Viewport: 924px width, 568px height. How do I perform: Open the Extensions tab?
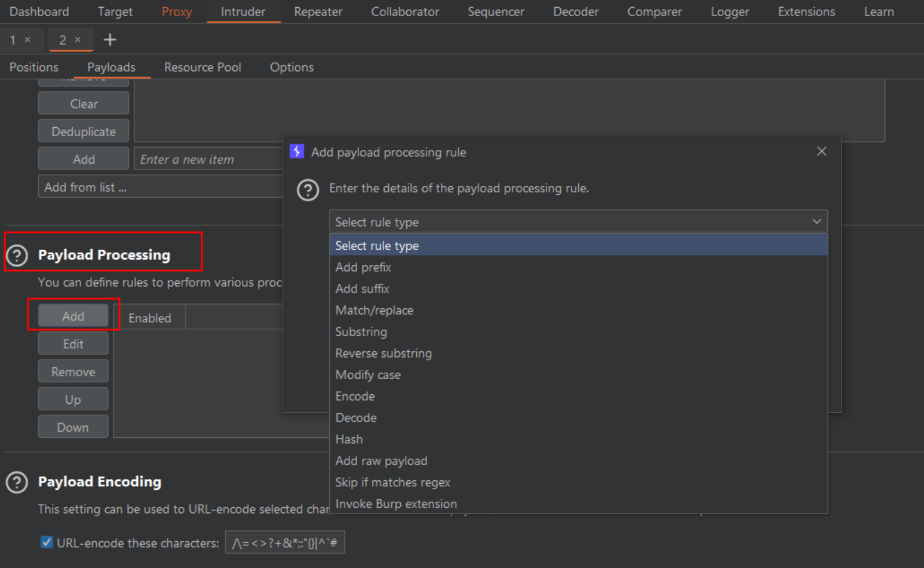pos(806,12)
